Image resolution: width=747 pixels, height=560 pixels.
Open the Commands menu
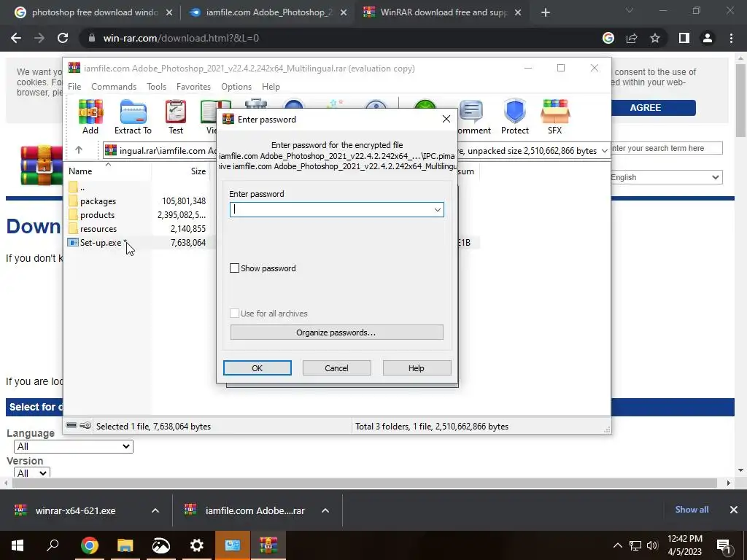tap(114, 87)
